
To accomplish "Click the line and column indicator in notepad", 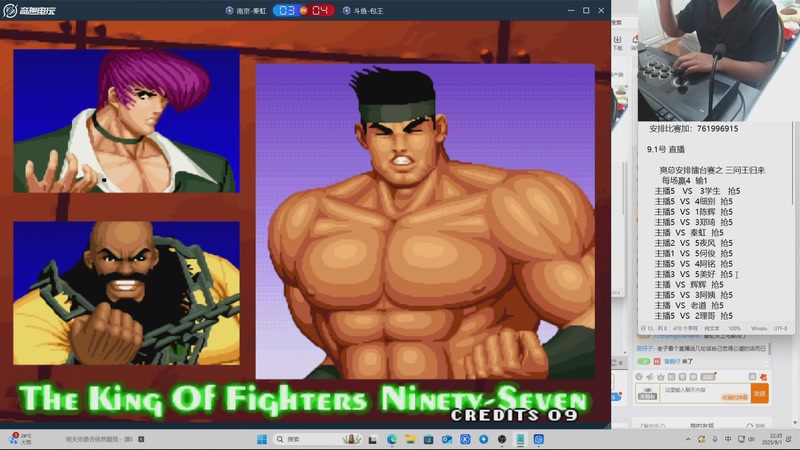I will (654, 329).
